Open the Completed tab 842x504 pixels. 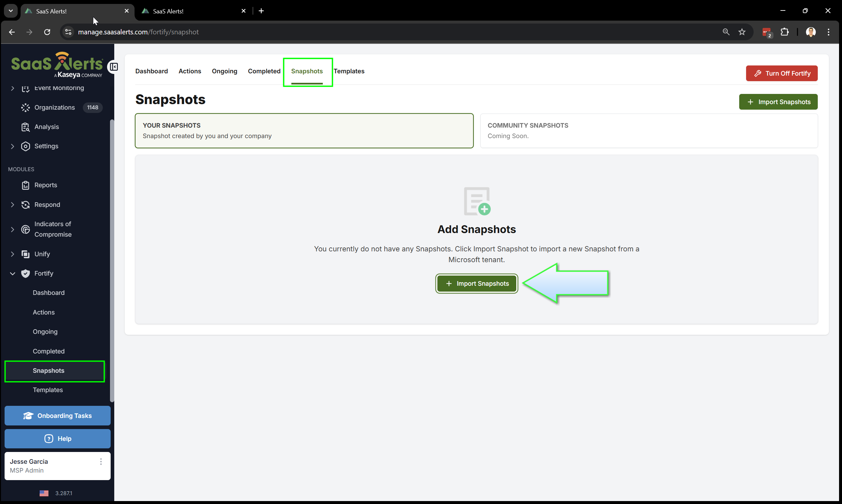pyautogui.click(x=264, y=71)
